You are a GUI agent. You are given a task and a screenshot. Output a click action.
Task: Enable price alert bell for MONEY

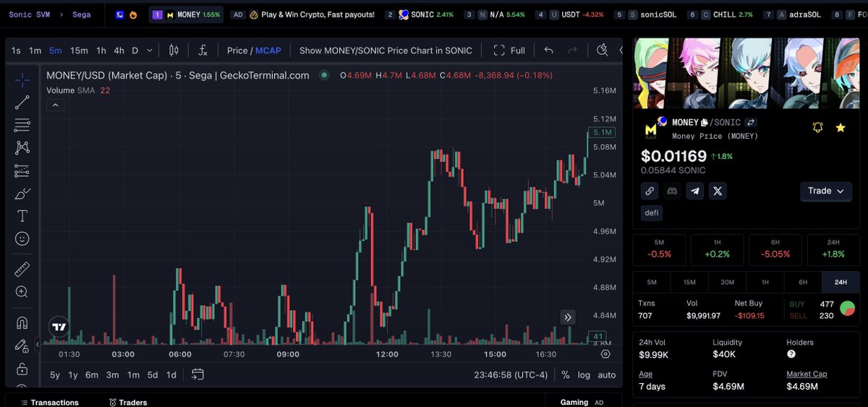point(818,127)
